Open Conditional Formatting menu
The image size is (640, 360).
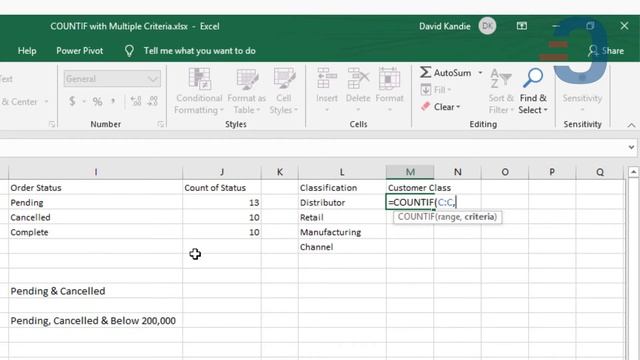[199, 91]
